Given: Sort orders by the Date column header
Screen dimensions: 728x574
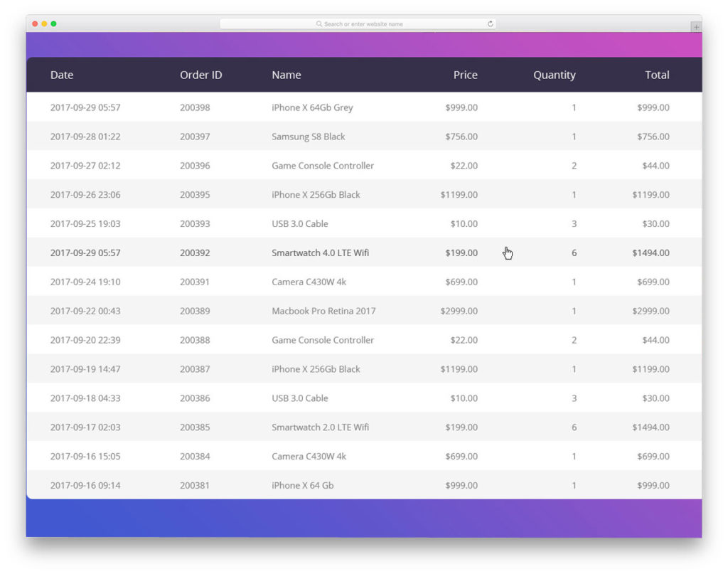Looking at the screenshot, I should 62,75.
